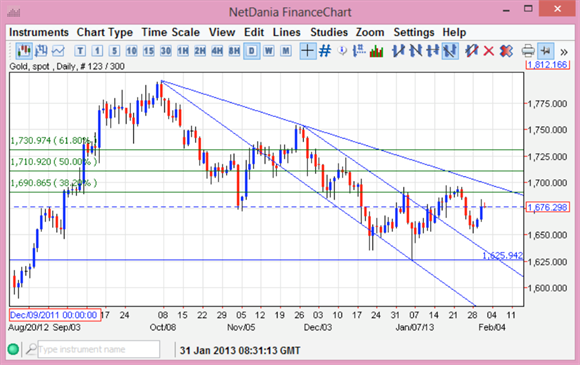Image resolution: width=580 pixels, height=365 pixels.
Task: Open the View menu
Action: [222, 32]
